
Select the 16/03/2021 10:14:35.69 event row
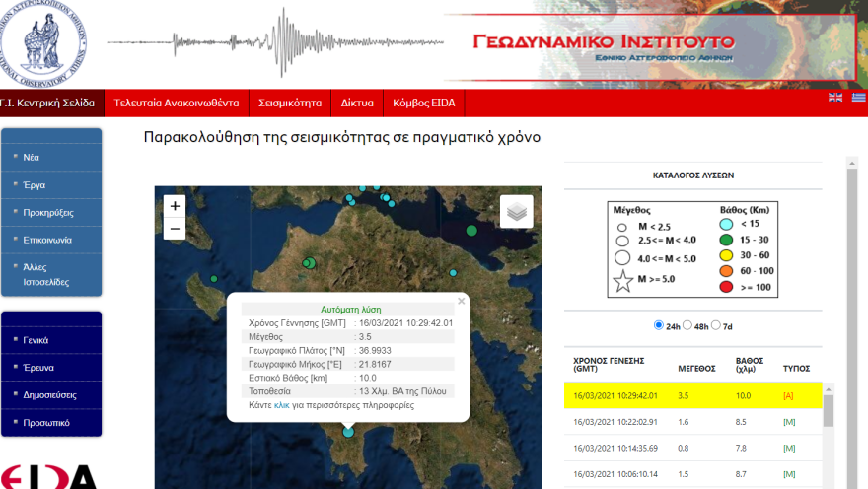(x=693, y=448)
